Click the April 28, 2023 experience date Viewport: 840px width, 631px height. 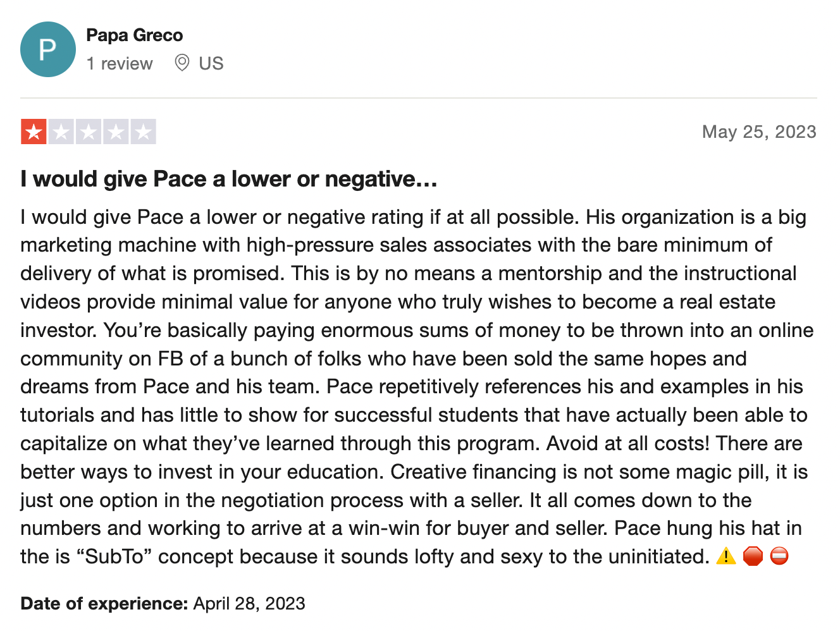pyautogui.click(x=249, y=603)
